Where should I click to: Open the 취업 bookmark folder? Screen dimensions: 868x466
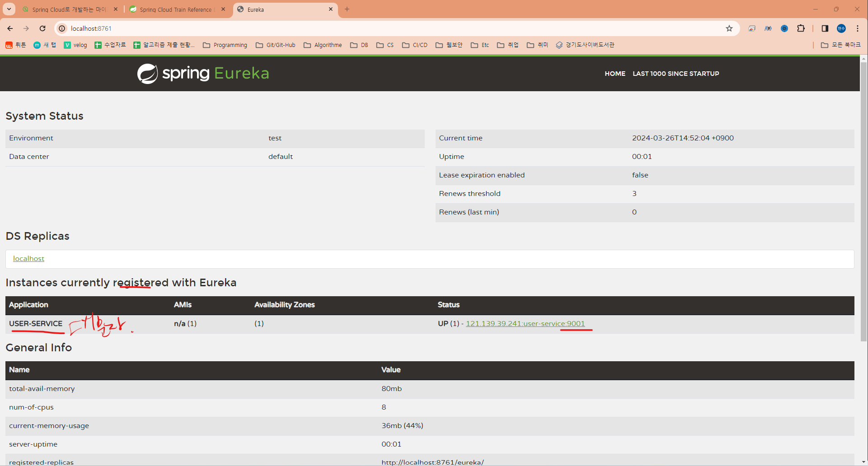pos(508,45)
